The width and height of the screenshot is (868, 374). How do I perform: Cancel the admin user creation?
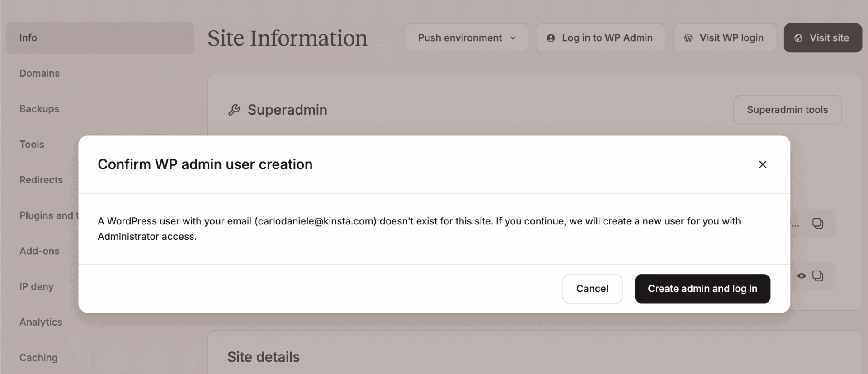[592, 289]
